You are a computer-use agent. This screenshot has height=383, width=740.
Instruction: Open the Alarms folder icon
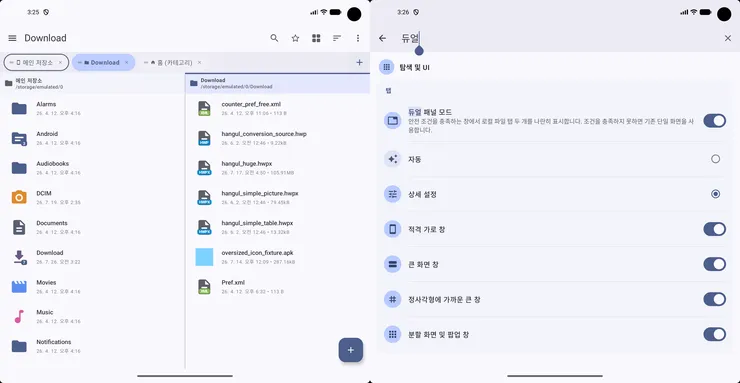coord(19,108)
